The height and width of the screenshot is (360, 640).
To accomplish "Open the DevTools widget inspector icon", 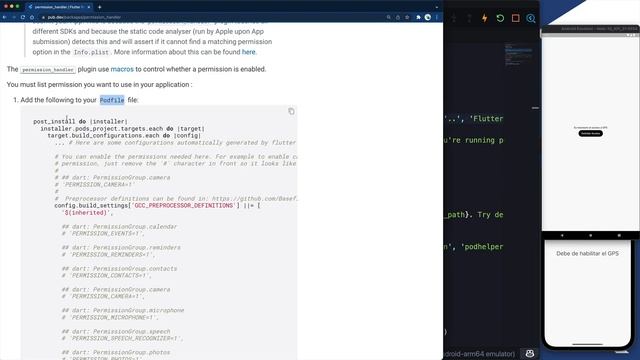I will tap(531, 18).
